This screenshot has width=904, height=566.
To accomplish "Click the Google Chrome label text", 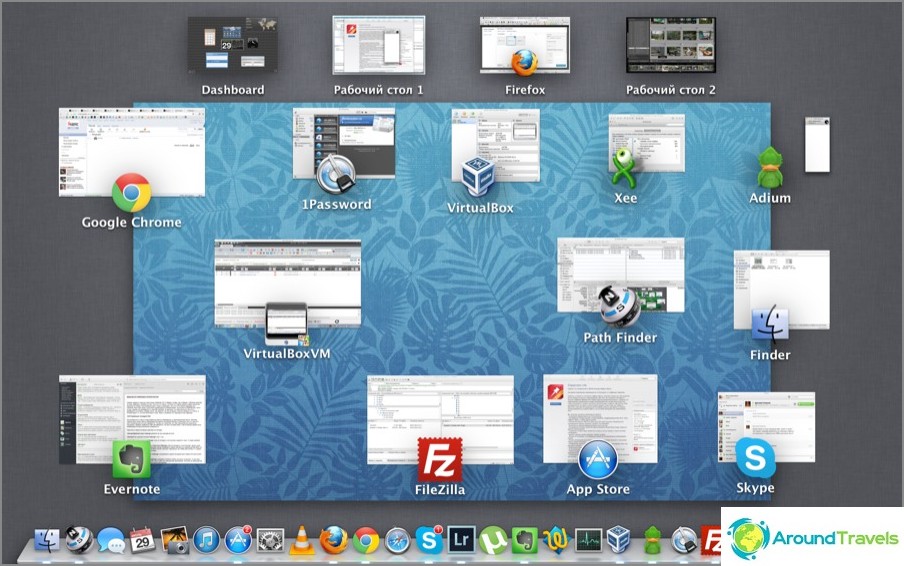I will [x=131, y=222].
